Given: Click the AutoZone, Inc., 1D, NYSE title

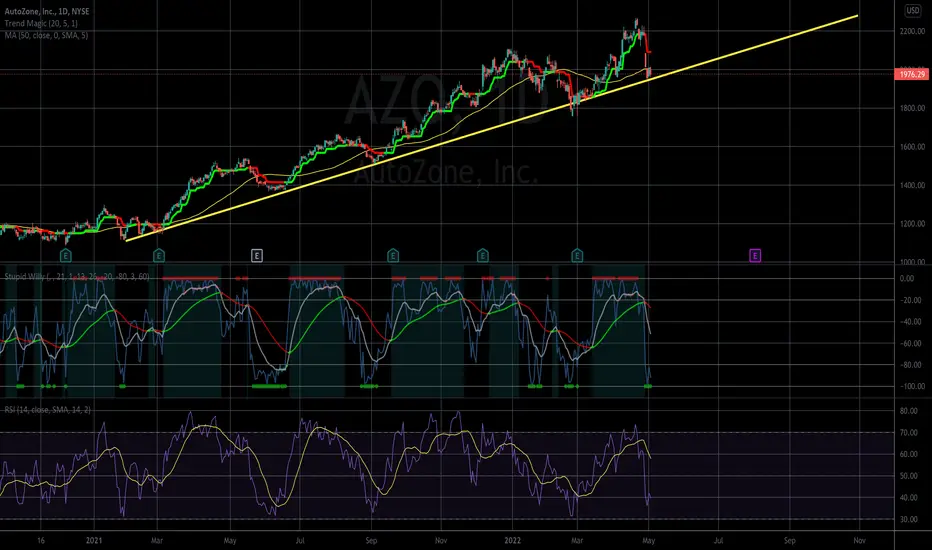Looking at the screenshot, I should tap(47, 11).
